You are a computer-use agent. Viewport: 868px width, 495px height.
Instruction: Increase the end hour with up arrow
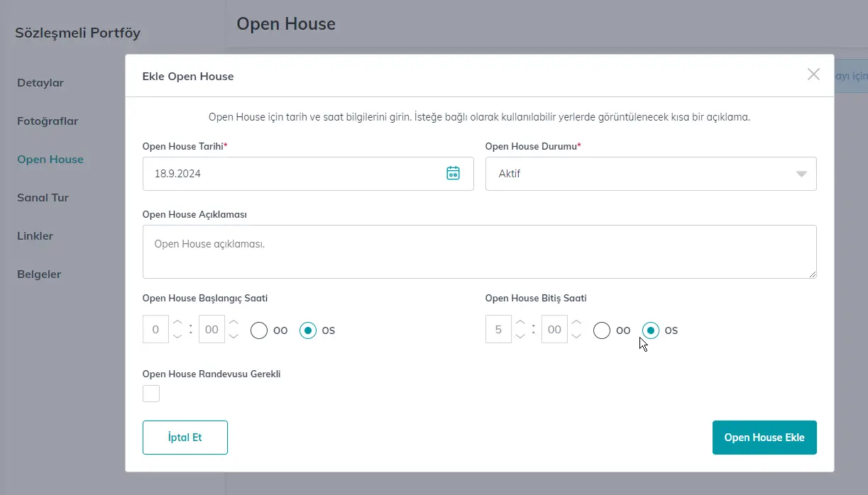[520, 322]
